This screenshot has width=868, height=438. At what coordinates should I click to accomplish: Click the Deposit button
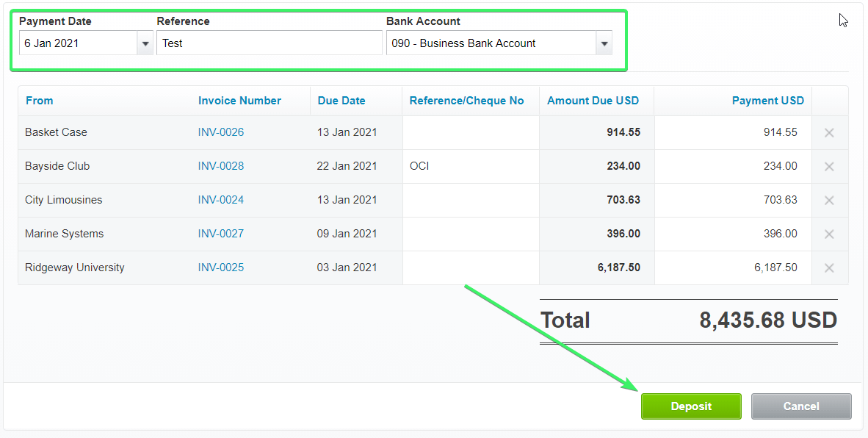pyautogui.click(x=690, y=406)
